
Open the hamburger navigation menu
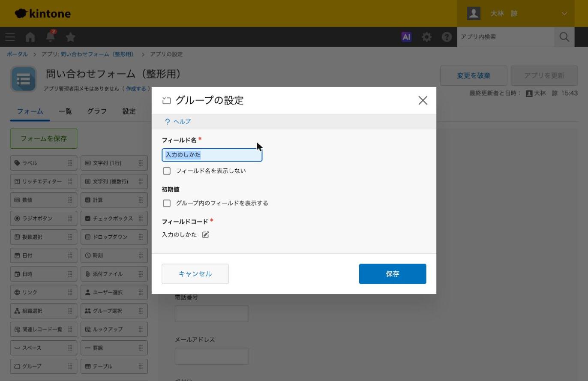pos(10,37)
